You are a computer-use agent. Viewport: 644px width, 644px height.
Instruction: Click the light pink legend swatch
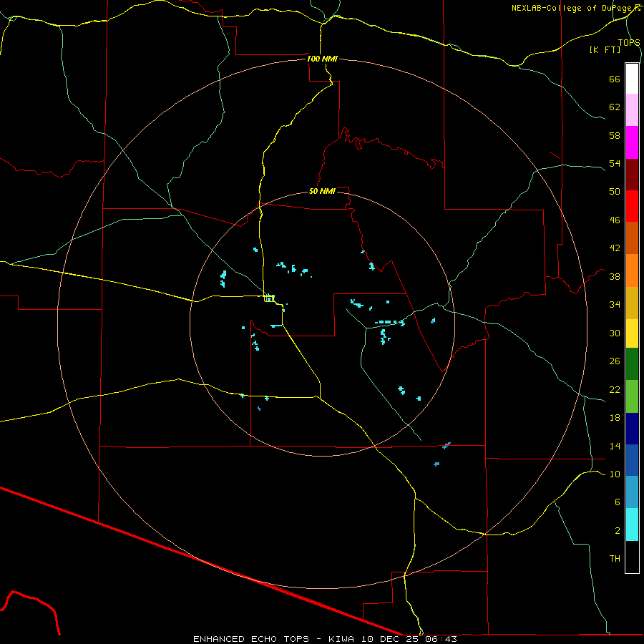(632, 110)
